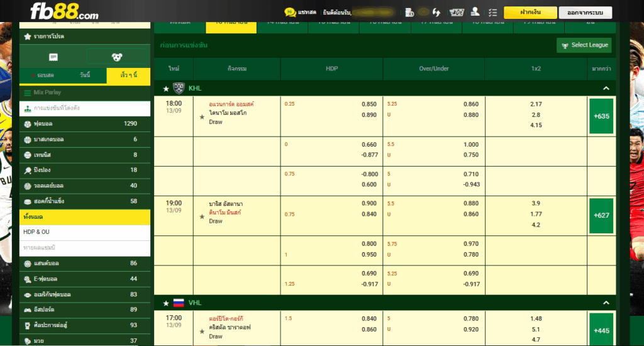Click the Mix Parley hamburger icon
Image resolution: width=644 pixels, height=346 pixels.
click(x=28, y=92)
